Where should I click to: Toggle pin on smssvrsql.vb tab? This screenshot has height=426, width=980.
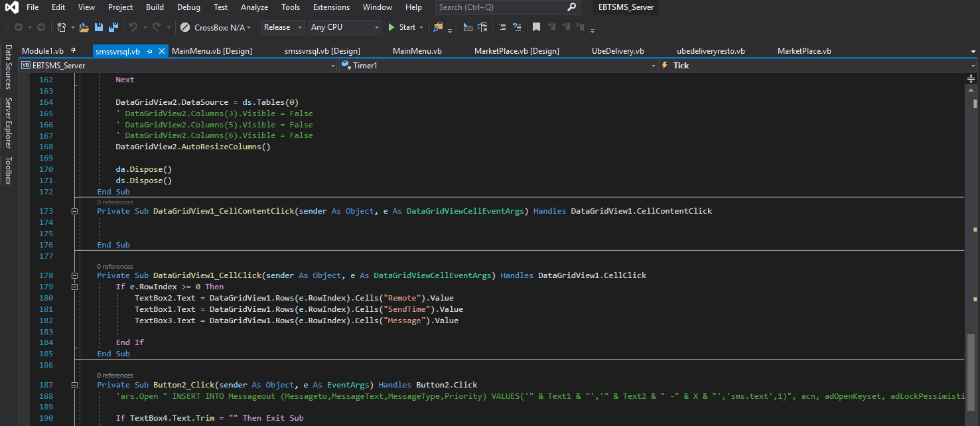[x=150, y=51]
